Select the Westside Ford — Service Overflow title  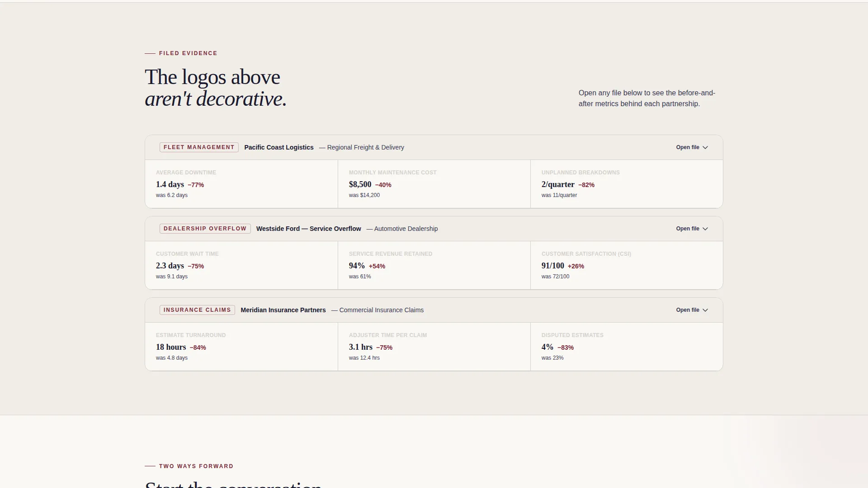pyautogui.click(x=309, y=229)
